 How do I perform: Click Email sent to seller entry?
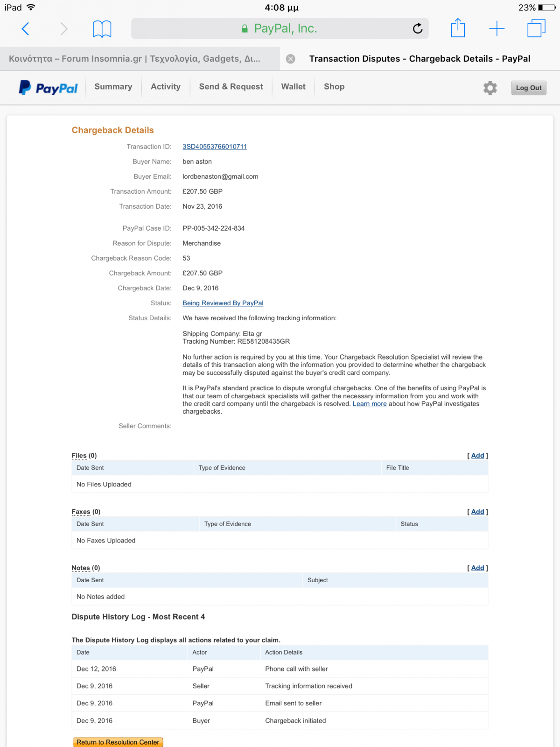pyautogui.click(x=293, y=703)
